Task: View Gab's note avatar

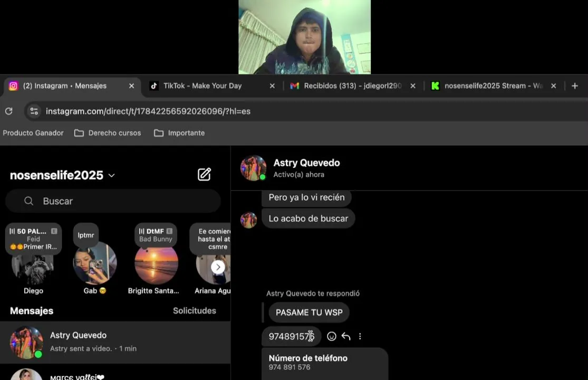Action: tap(95, 263)
